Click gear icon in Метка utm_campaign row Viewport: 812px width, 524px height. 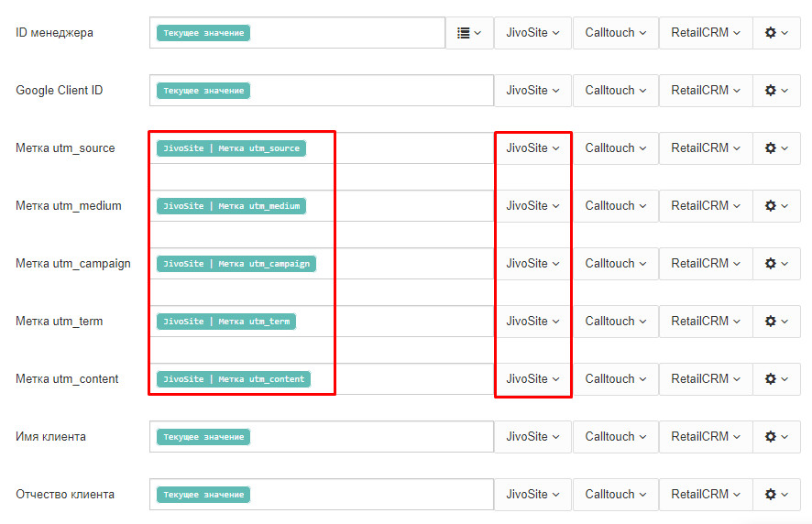pyautogui.click(x=776, y=264)
